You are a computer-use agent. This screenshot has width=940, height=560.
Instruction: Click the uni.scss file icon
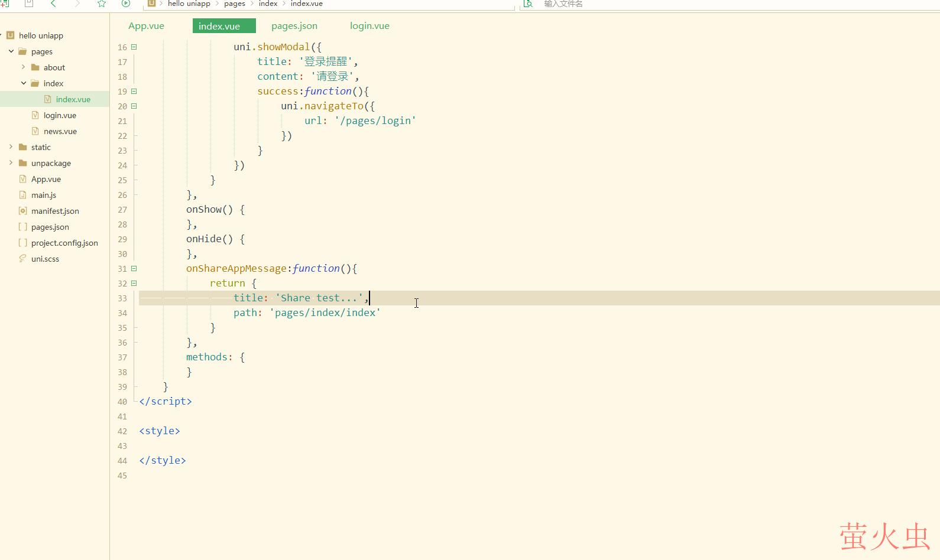pos(22,259)
